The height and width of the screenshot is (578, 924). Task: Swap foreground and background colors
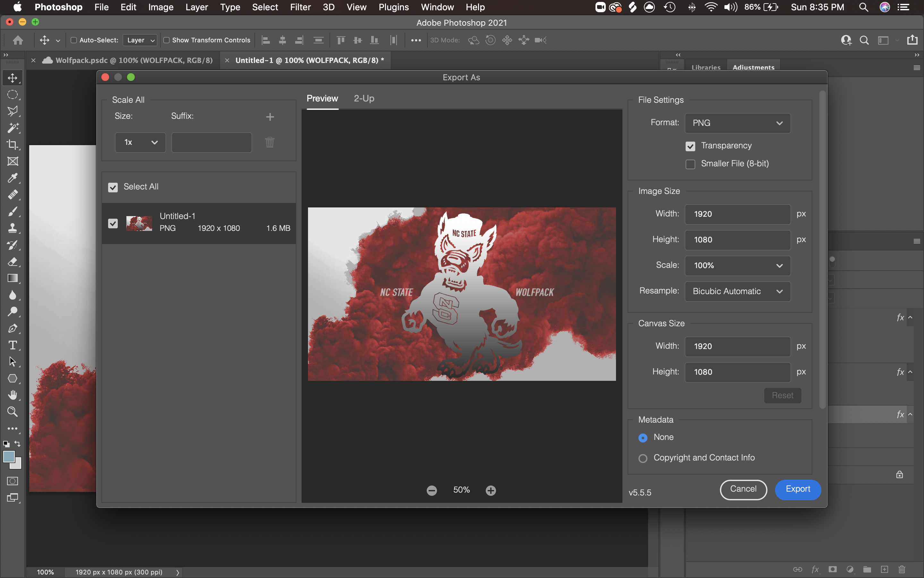tap(18, 444)
